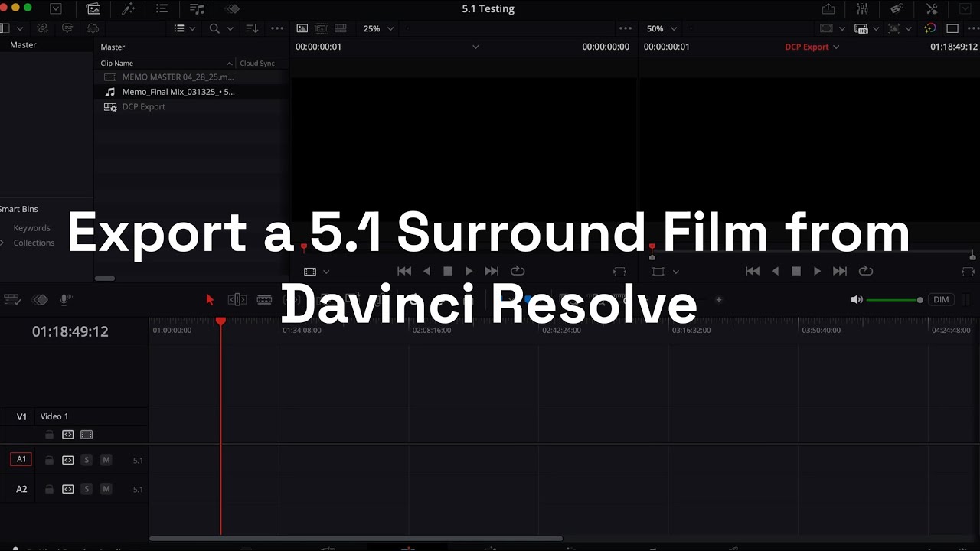Toggle auto select on Video 1 track

pos(68,435)
